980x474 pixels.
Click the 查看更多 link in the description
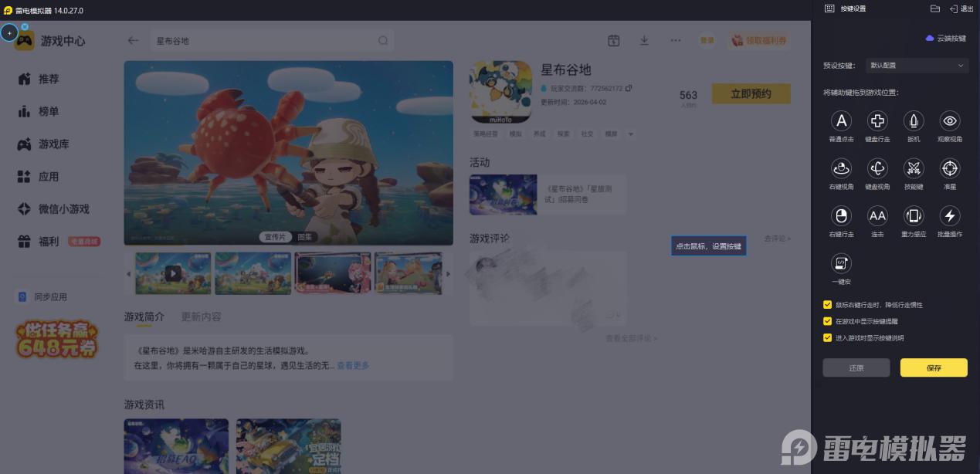[x=353, y=365]
